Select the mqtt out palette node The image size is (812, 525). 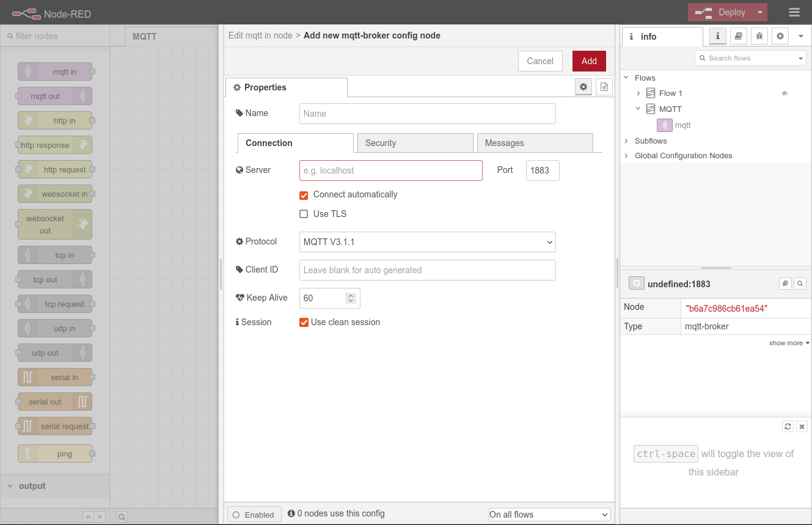55,96
